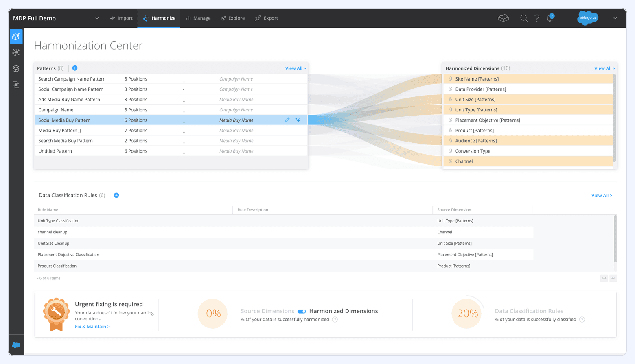This screenshot has width=635, height=364.
Task: Open notifications via the bell showing 7 alerts
Action: pos(550,18)
